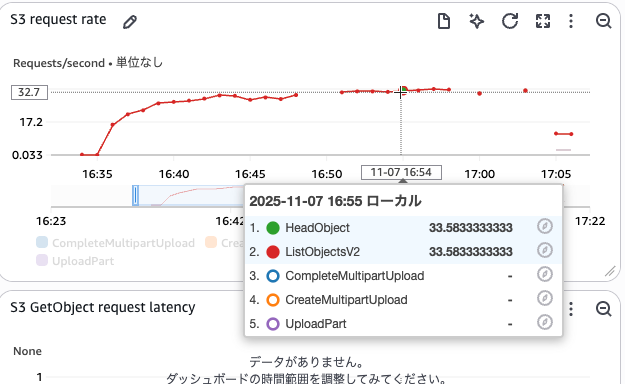Click the 17:00 x-axis tick label
This screenshot has width=625, height=384.
[480, 174]
